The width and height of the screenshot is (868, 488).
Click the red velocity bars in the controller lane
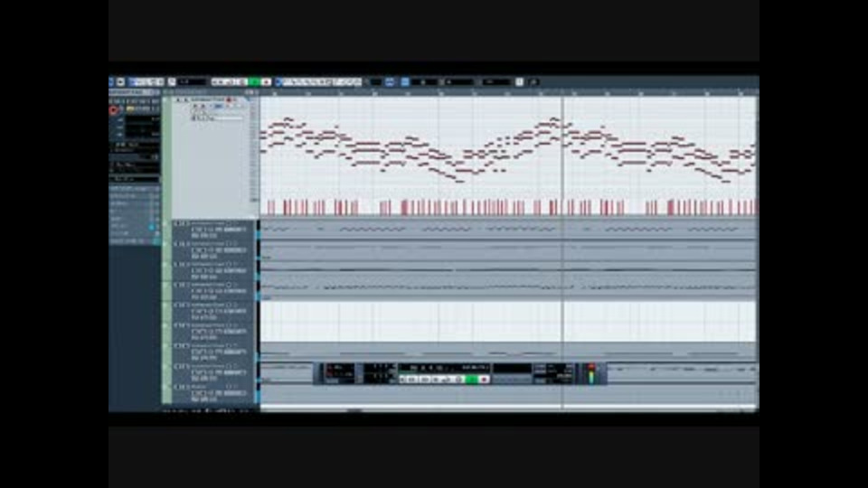[x=508, y=207]
